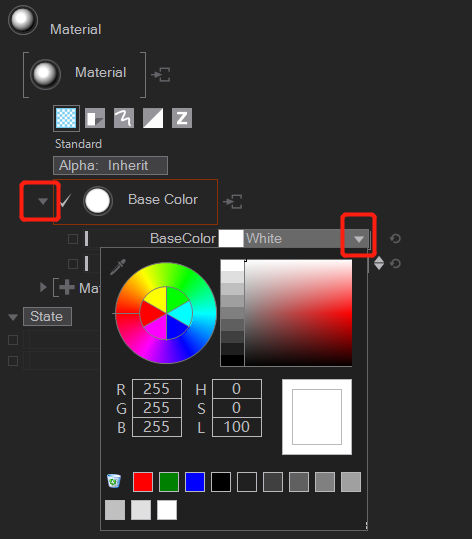Click the Z depth mode icon
Screen dimensions: 472x539
pos(182,118)
